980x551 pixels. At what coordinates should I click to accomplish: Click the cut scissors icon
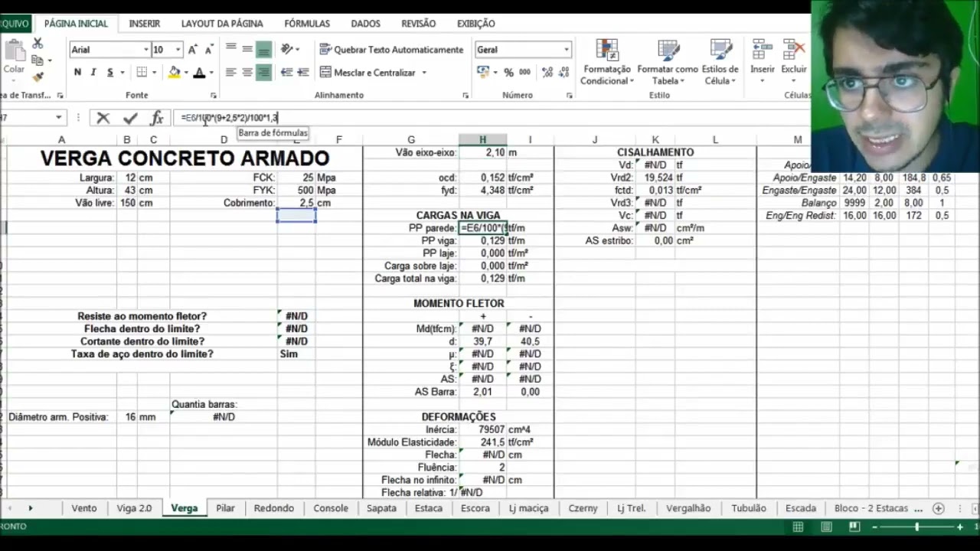point(38,44)
